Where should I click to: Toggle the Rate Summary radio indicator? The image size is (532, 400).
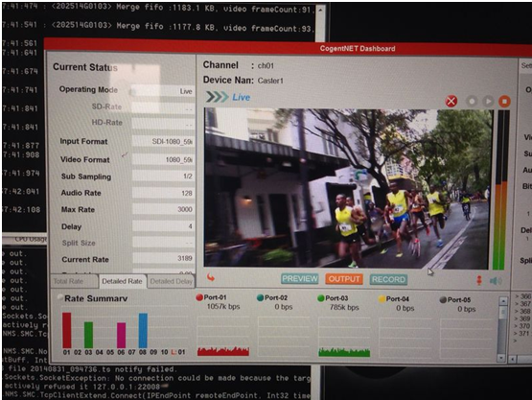pyautogui.click(x=60, y=297)
